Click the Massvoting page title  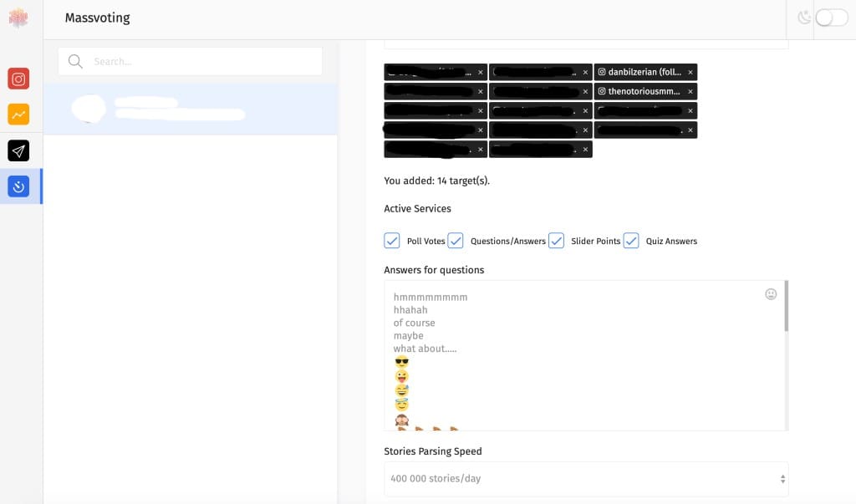pyautogui.click(x=97, y=18)
